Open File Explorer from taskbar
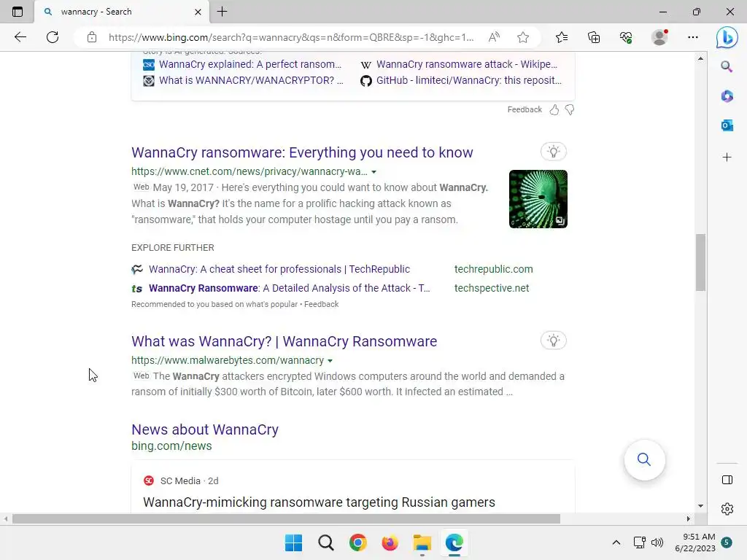This screenshot has height=560, width=747. pyautogui.click(x=422, y=542)
